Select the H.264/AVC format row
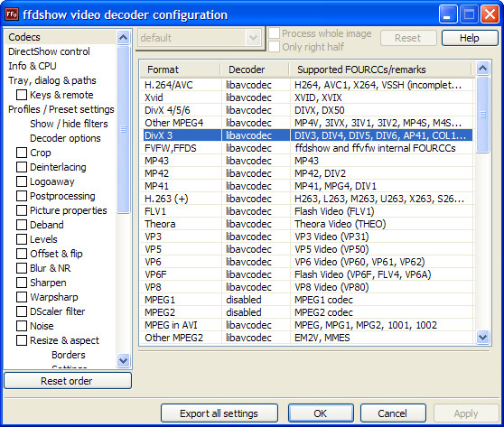The height and width of the screenshot is (427, 504). click(308, 85)
